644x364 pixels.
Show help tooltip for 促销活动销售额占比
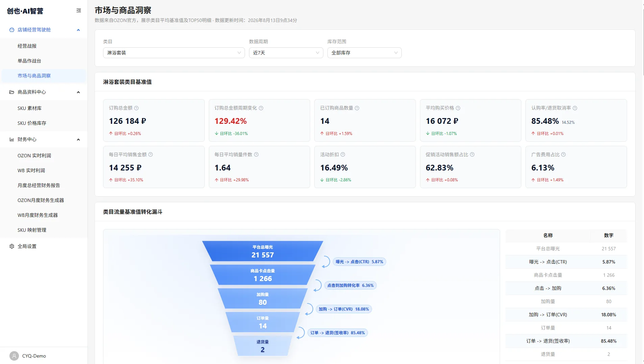click(x=472, y=155)
